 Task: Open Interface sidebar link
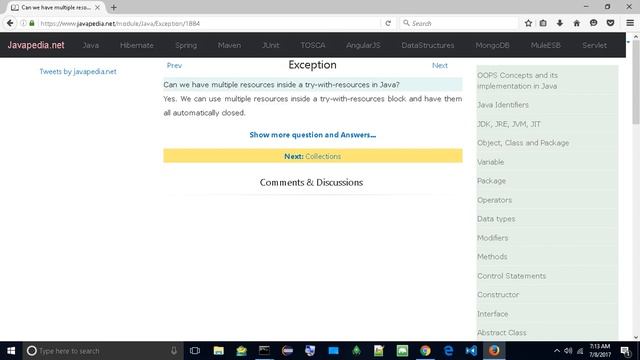point(493,314)
